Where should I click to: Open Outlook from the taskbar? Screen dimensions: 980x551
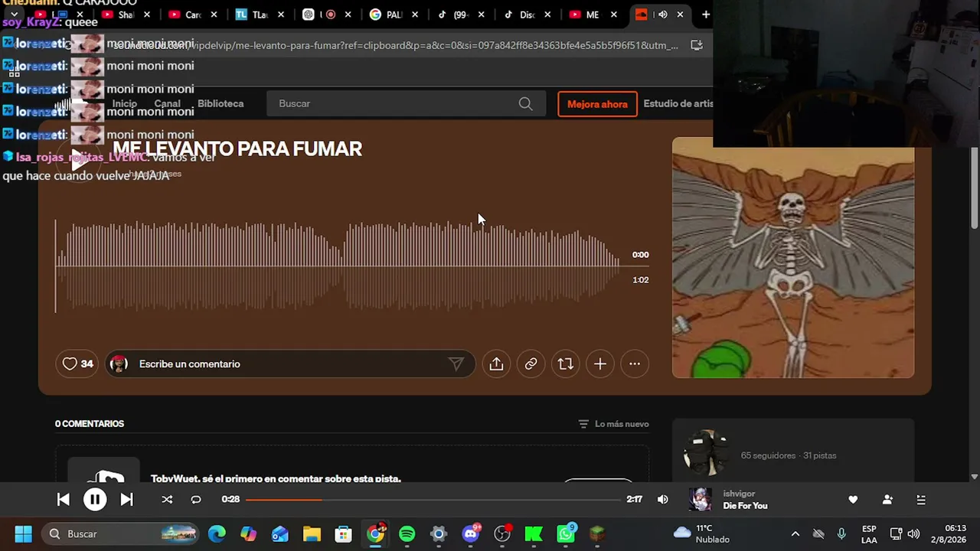point(280,534)
